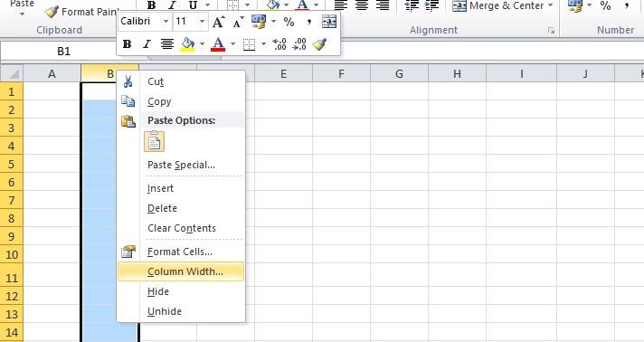Select column A header
Viewport: 644px width, 342px height.
(x=52, y=73)
